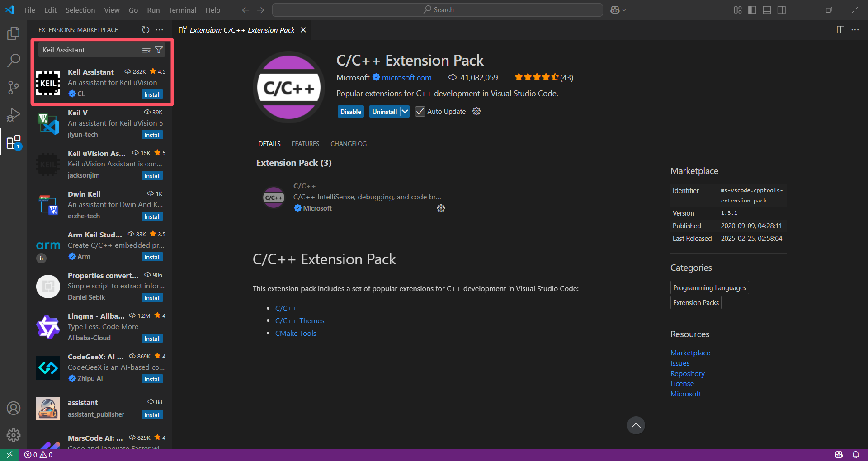Open the File menu
Viewport: 868px width, 461px height.
[30, 10]
